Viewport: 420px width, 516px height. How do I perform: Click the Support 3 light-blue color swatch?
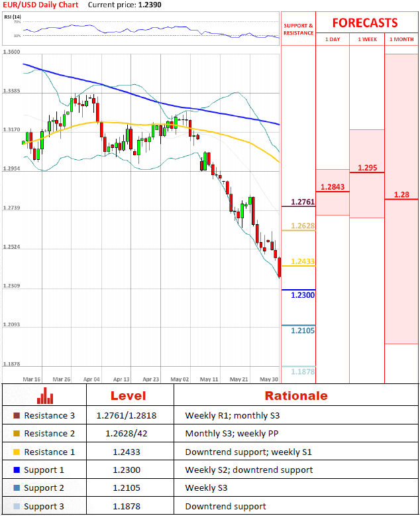17,506
